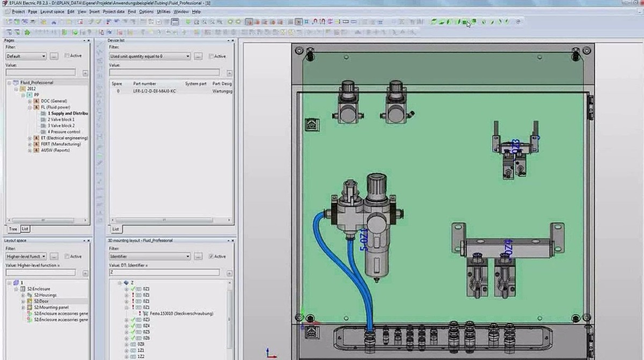Image resolution: width=644 pixels, height=360 pixels.
Task: Select the AUSW (Reports) node
Action: pos(55,150)
